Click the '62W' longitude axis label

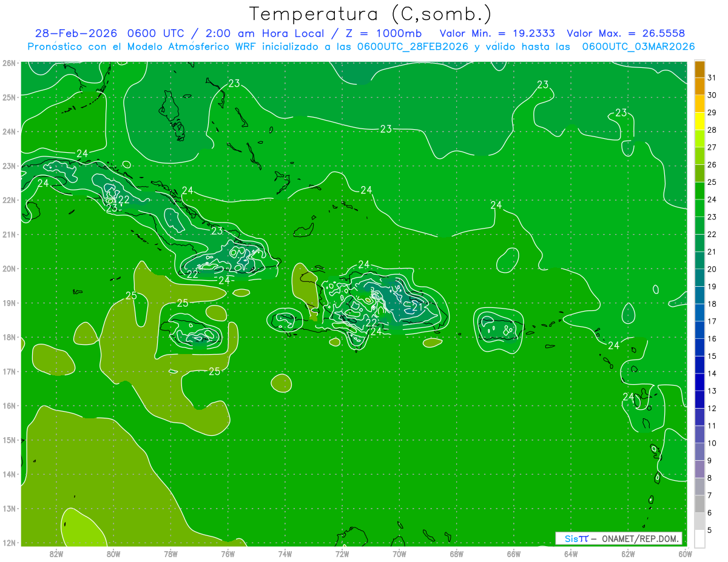pos(628,553)
